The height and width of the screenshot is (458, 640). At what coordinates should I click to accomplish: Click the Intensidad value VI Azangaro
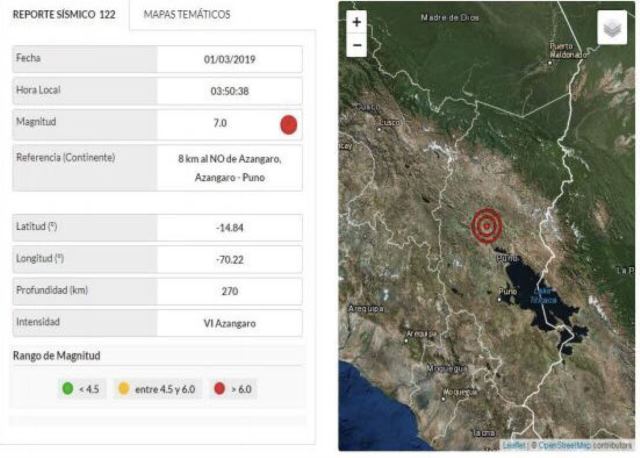pos(229,323)
